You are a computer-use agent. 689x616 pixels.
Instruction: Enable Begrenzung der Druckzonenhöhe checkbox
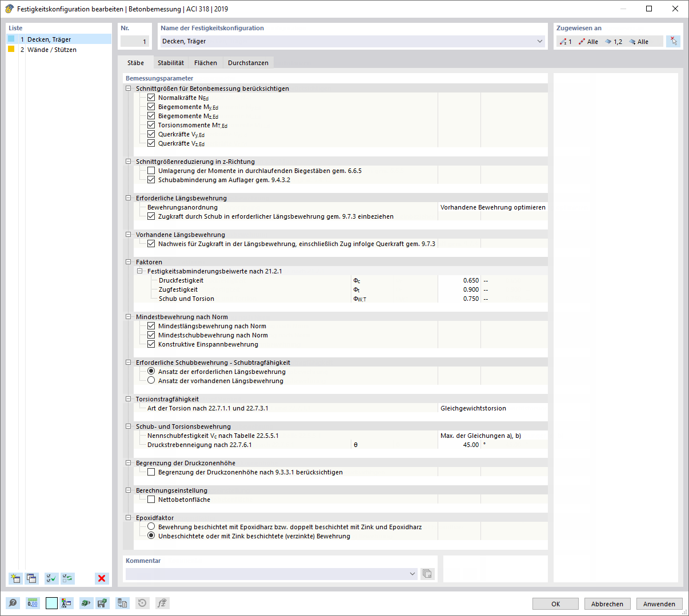point(151,472)
